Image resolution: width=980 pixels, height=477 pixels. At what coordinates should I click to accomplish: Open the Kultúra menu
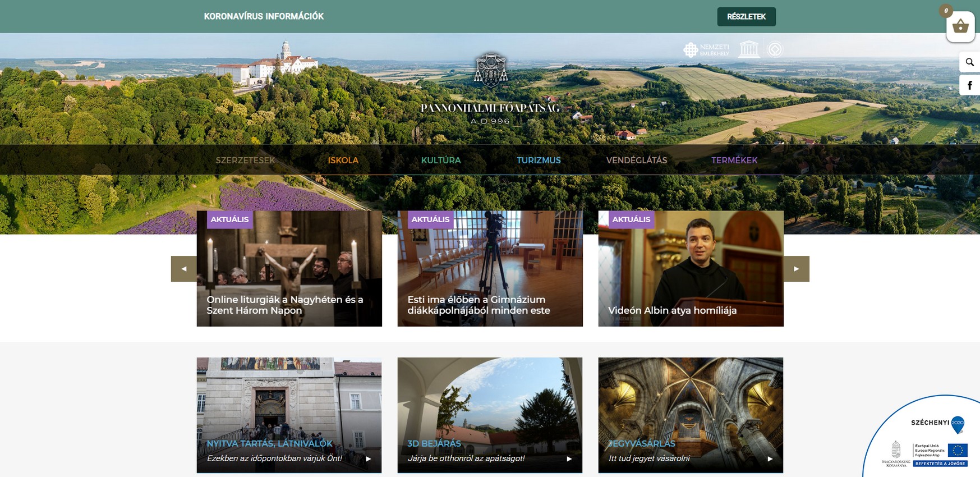441,160
